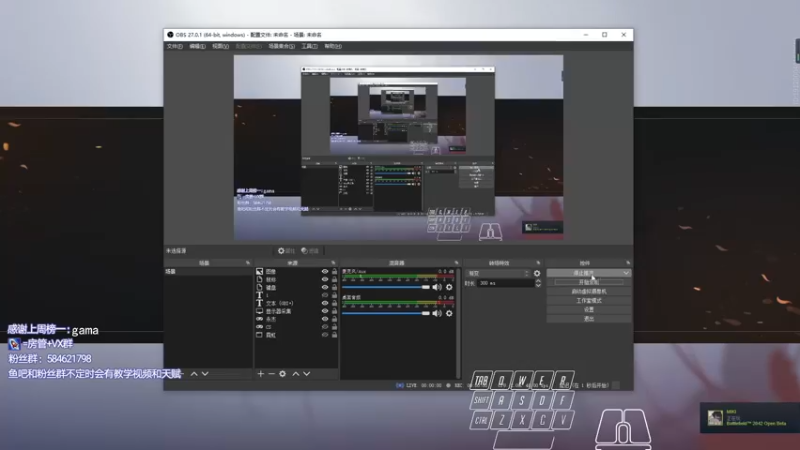Move selected source up with arrow
800x450 pixels.
[295, 374]
